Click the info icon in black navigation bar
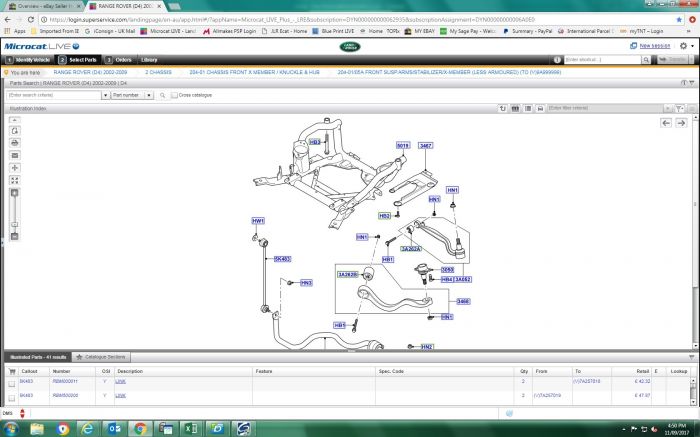The image size is (700, 437). click(x=557, y=60)
